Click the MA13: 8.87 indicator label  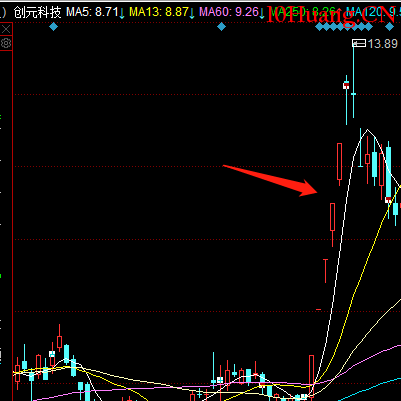click(159, 12)
